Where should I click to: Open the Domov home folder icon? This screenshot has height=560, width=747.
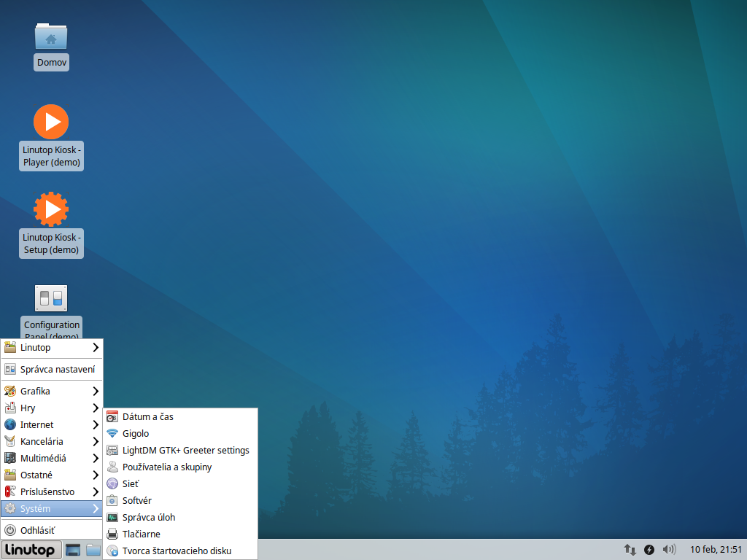coord(51,36)
